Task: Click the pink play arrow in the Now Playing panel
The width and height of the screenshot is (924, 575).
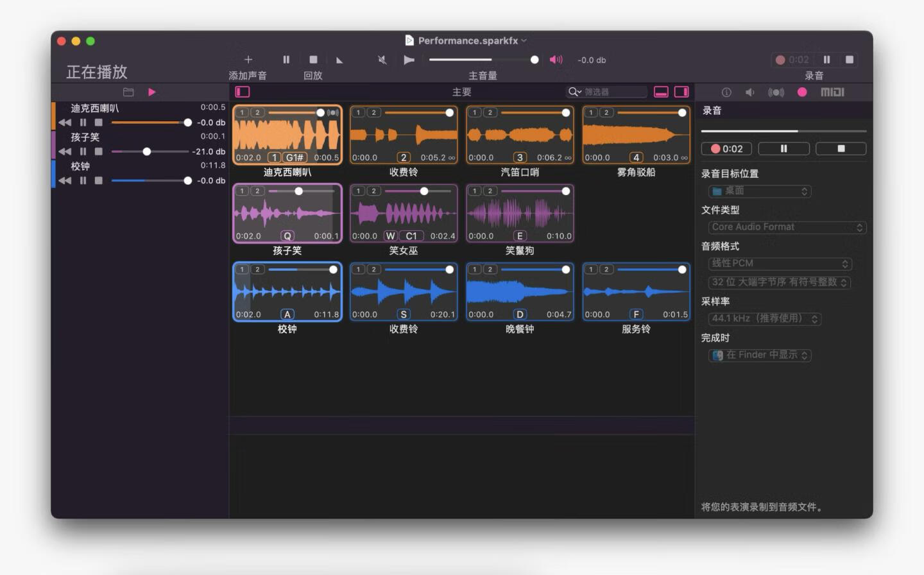Action: [x=152, y=92]
